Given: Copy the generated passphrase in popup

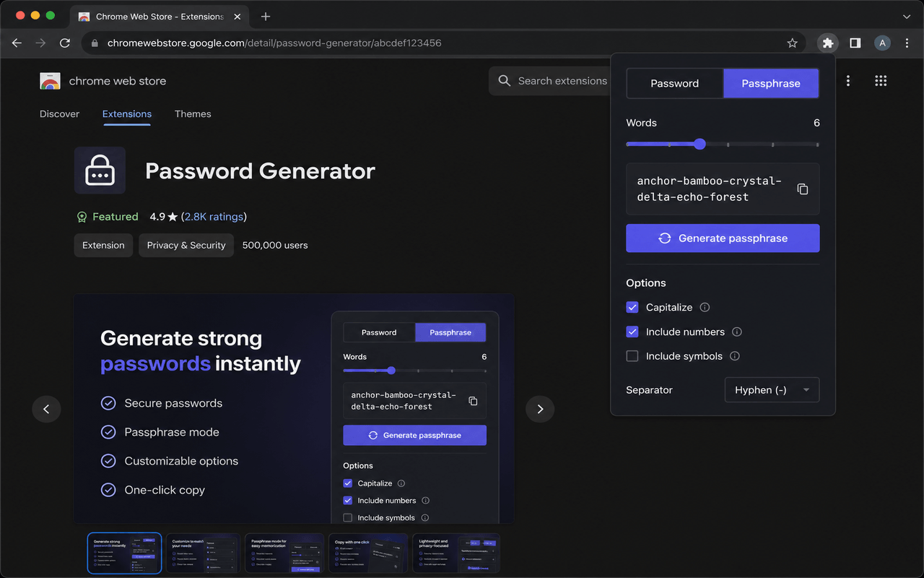Looking at the screenshot, I should pyautogui.click(x=803, y=189).
